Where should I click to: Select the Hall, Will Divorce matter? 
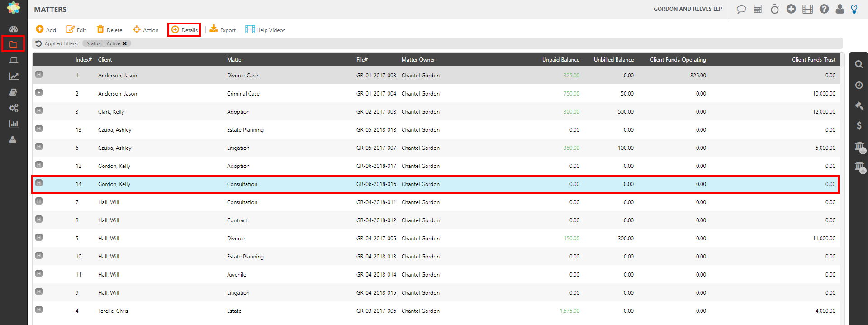tap(236, 239)
